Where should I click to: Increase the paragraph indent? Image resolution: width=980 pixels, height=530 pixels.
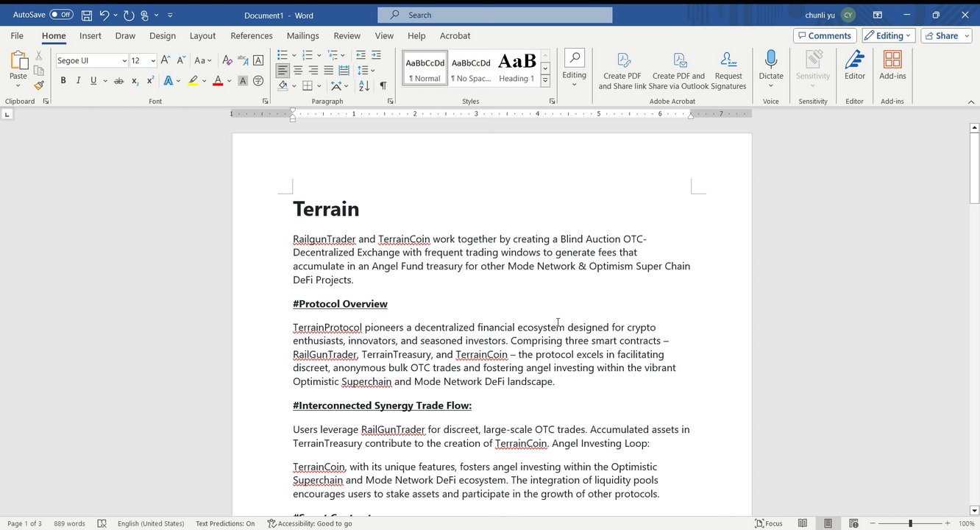pyautogui.click(x=376, y=55)
